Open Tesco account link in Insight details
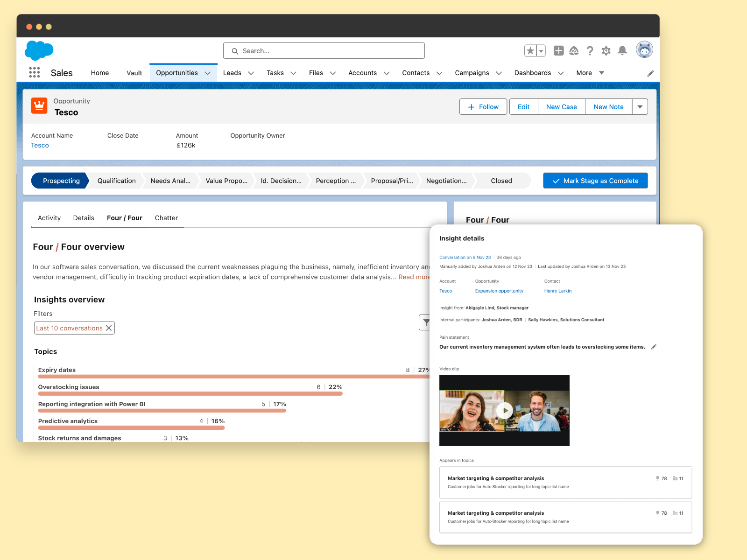Screen dimensions: 747x560 point(445,291)
